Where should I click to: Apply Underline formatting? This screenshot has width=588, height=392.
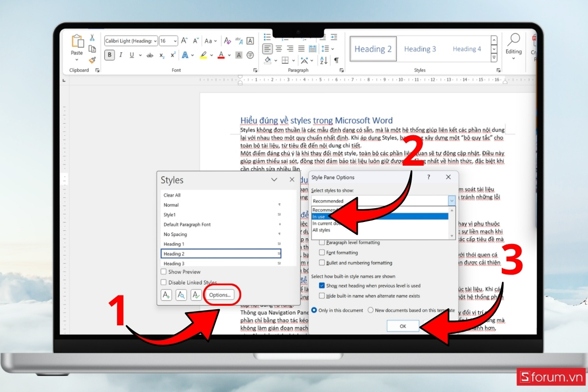point(132,55)
